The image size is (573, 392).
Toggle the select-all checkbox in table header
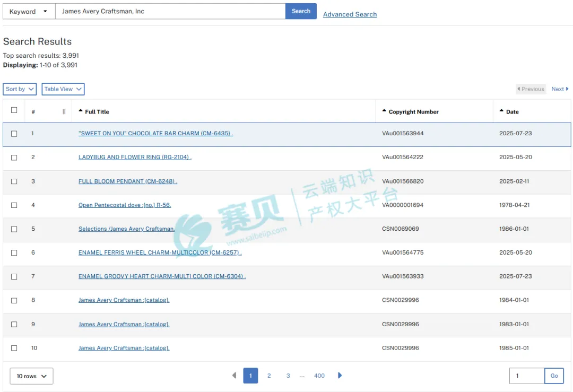pos(14,110)
